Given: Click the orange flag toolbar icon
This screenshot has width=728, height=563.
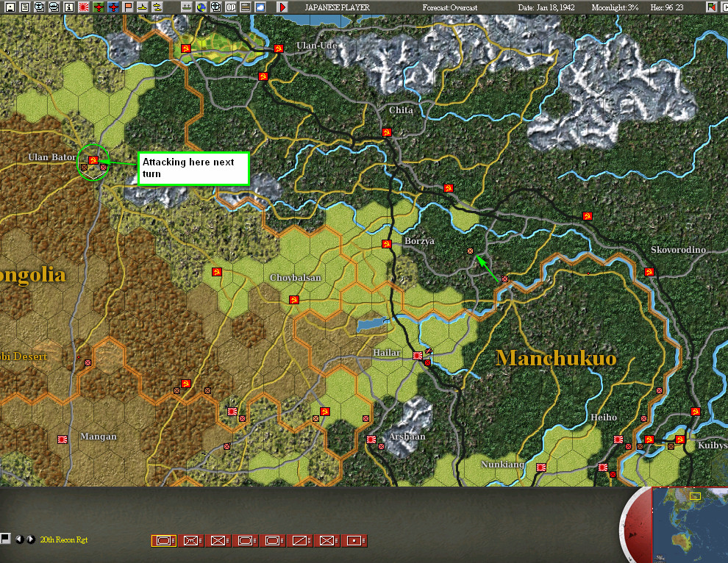Looking at the screenshot, I should coord(128,7).
